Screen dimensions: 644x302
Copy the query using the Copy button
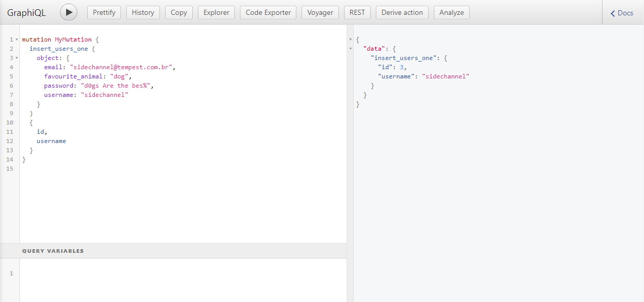(x=178, y=12)
